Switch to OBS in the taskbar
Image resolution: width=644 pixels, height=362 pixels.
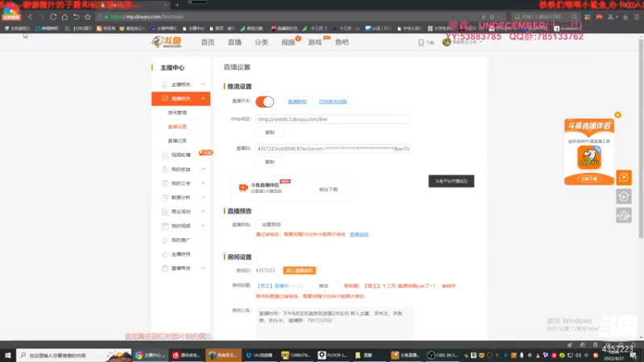[442, 355]
